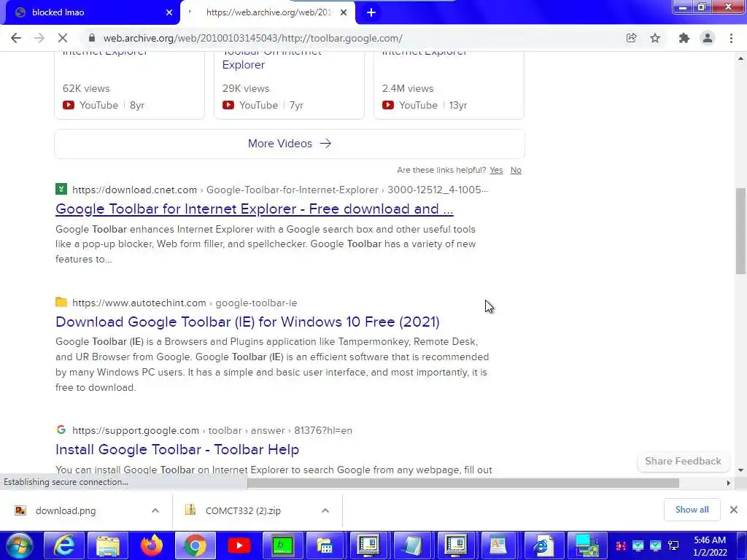
Task: Click the support.google.com Google favicon
Action: (61, 429)
